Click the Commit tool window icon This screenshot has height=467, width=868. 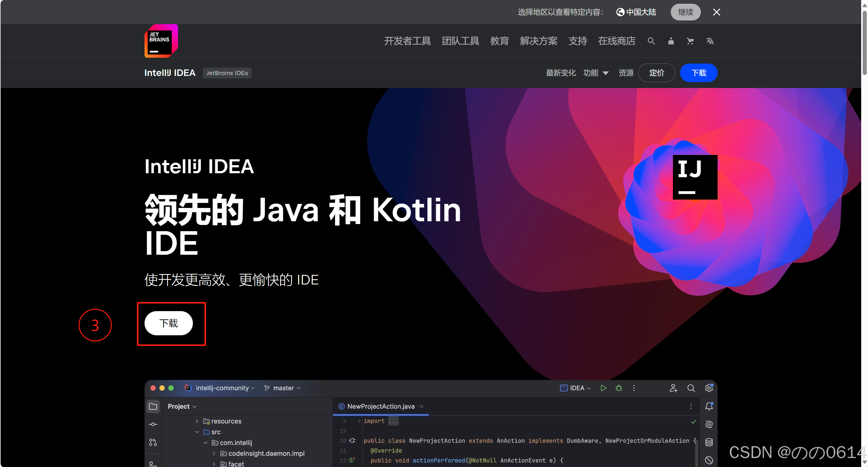(x=153, y=424)
